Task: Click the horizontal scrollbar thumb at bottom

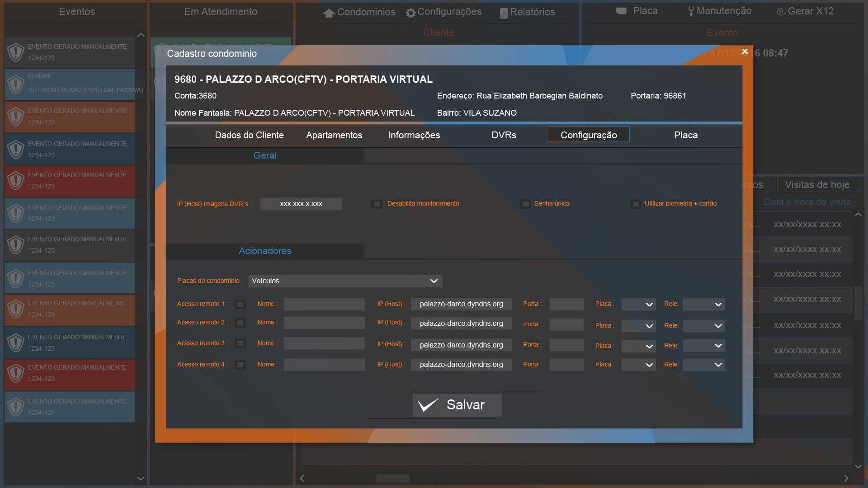Action: (393, 478)
